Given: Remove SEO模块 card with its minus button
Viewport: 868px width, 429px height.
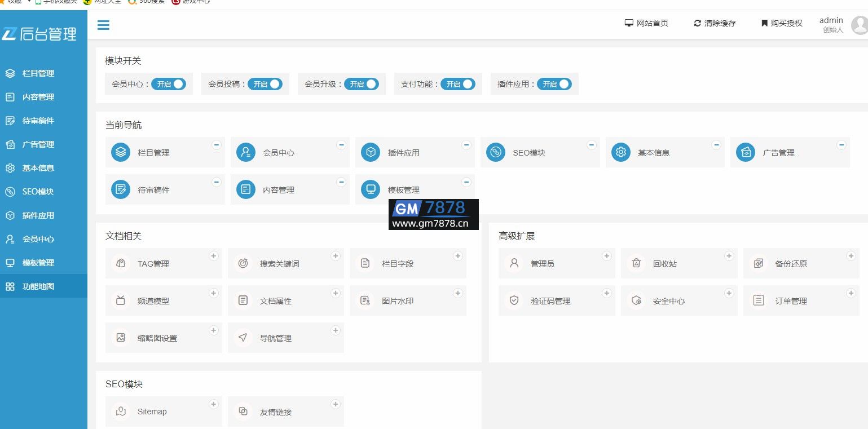Looking at the screenshot, I should [592, 145].
